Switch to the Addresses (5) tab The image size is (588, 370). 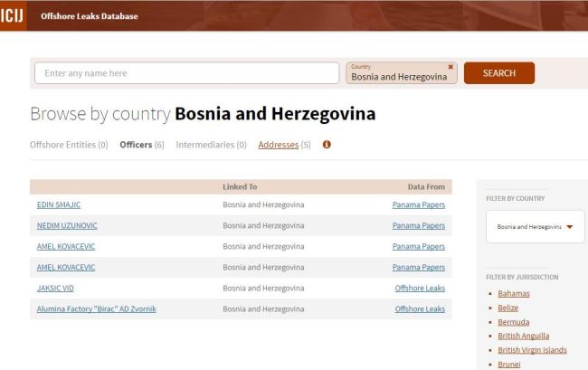(x=285, y=145)
